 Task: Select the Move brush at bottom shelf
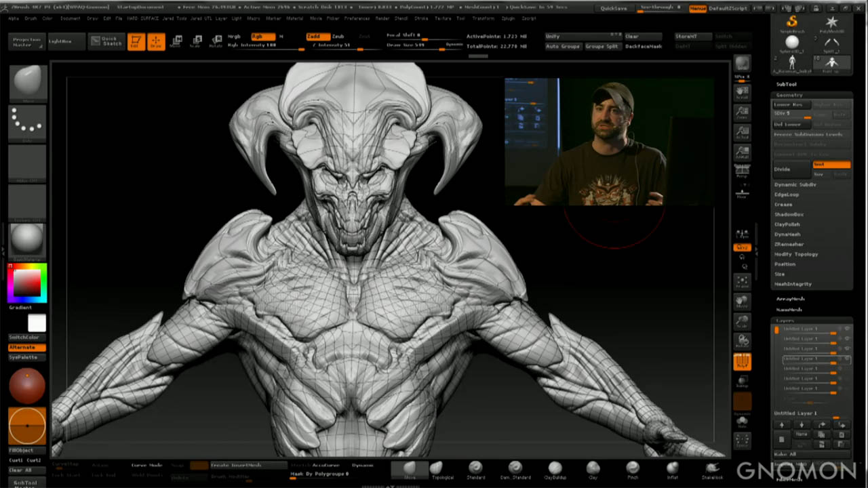coord(410,470)
